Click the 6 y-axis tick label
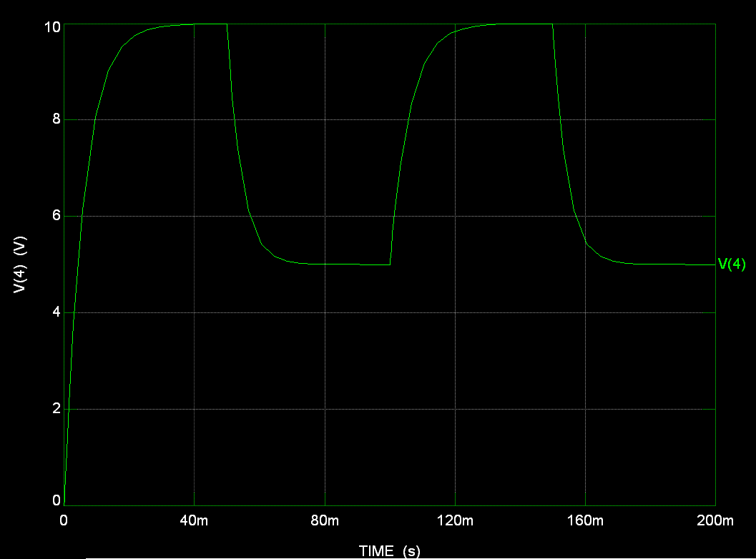 tap(57, 215)
